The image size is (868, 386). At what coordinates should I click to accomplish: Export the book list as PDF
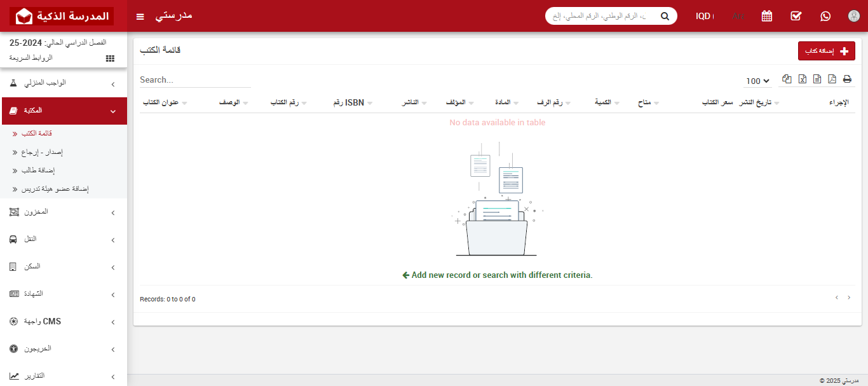click(x=832, y=79)
